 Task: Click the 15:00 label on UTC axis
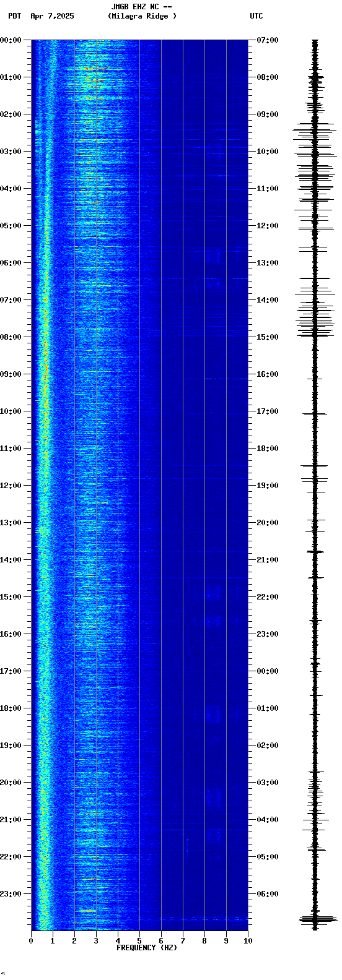268,337
